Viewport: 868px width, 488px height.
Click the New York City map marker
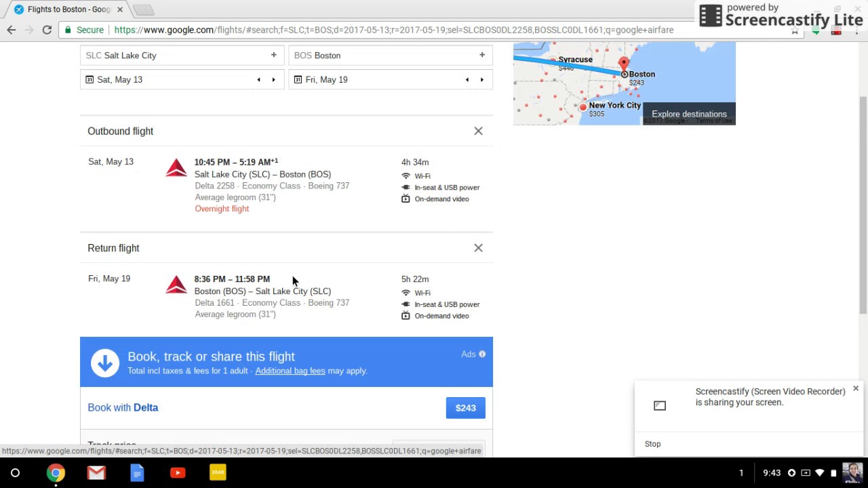pos(583,107)
